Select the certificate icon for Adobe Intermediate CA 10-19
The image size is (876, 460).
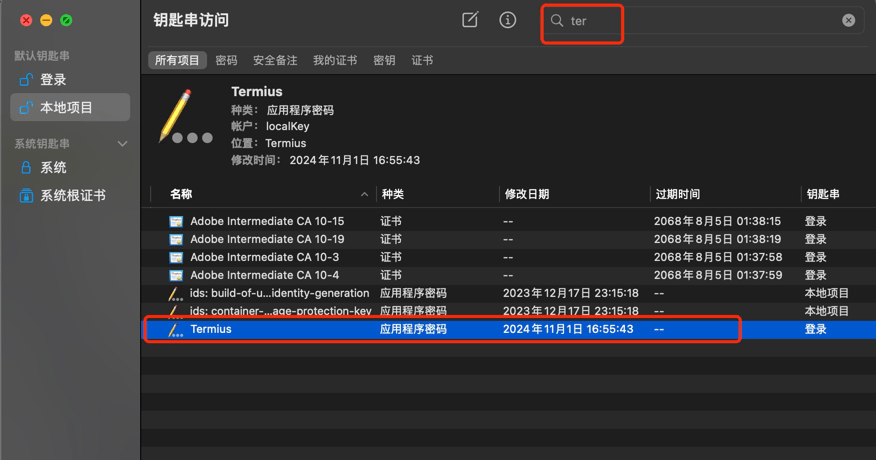tap(176, 239)
